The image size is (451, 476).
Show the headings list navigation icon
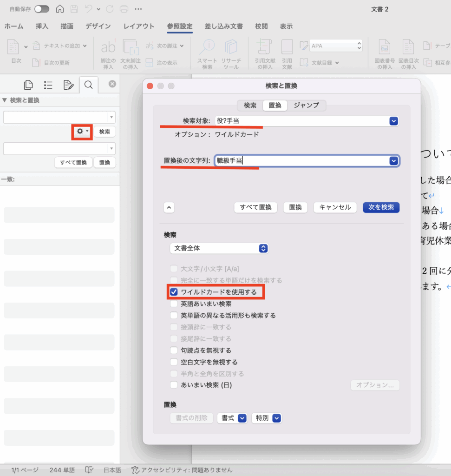(x=48, y=85)
